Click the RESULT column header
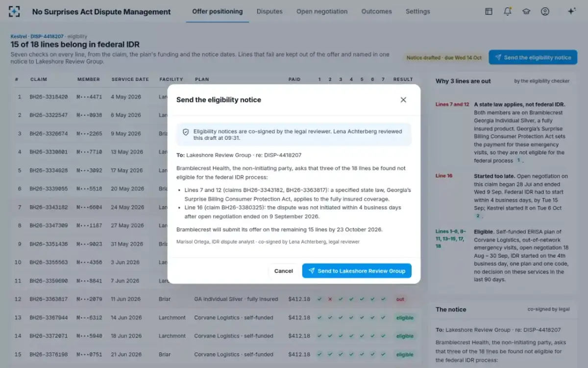588x368 pixels. coord(403,79)
